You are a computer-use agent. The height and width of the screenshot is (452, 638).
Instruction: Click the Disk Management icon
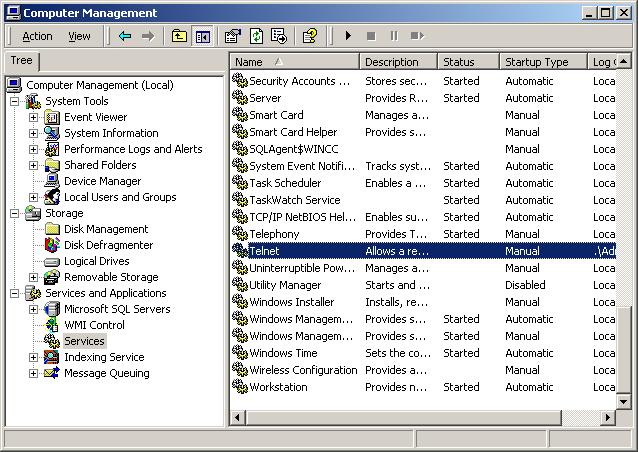tap(52, 229)
